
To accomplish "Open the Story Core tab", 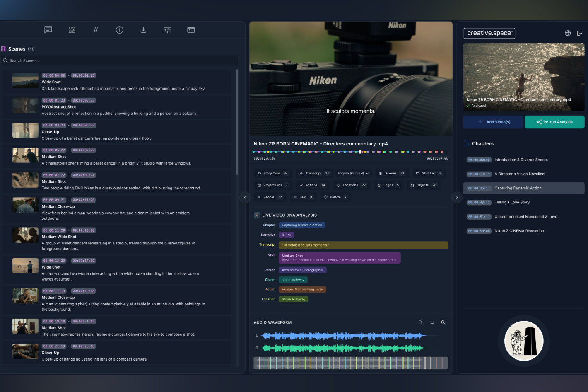I will pos(273,173).
